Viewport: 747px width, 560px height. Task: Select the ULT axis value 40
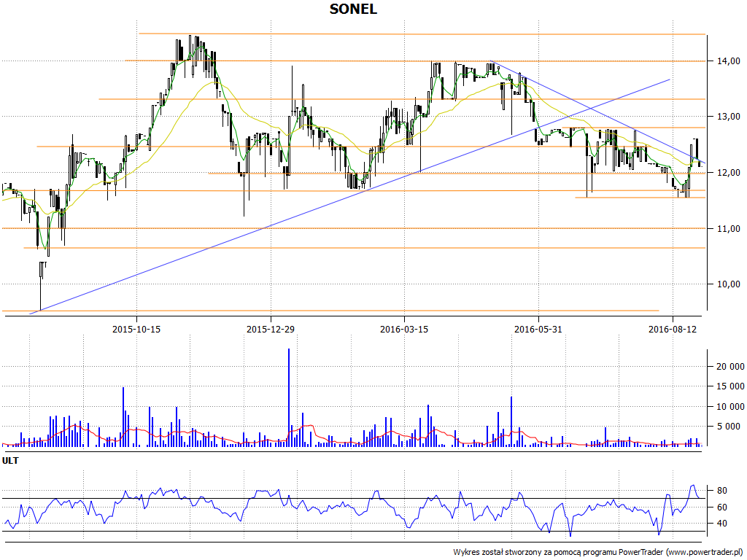[x=722, y=524]
